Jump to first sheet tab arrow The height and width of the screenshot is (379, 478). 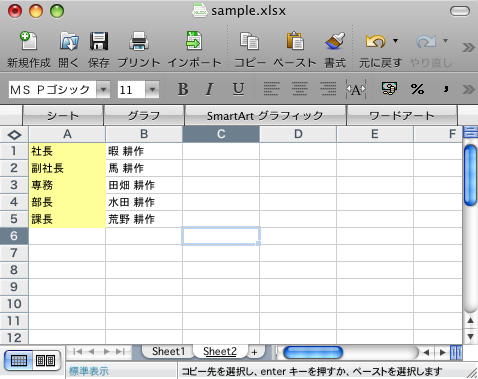(78, 351)
